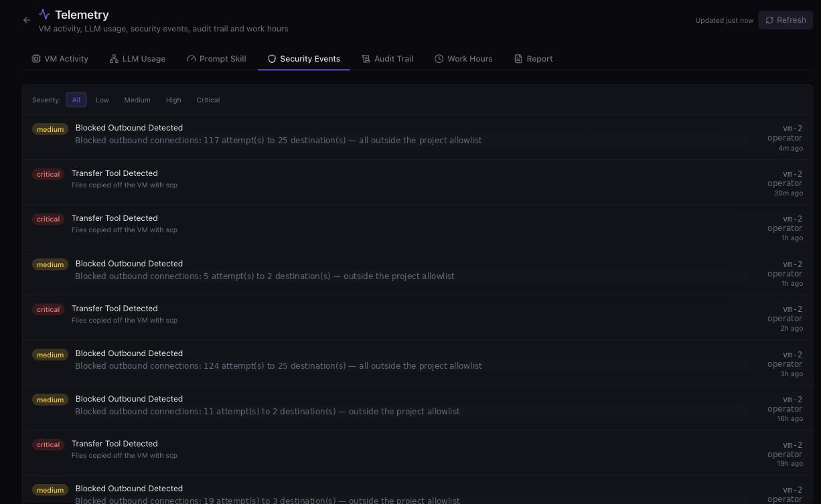This screenshot has width=821, height=504.
Task: Click the back arrow icon
Action: pyautogui.click(x=27, y=20)
